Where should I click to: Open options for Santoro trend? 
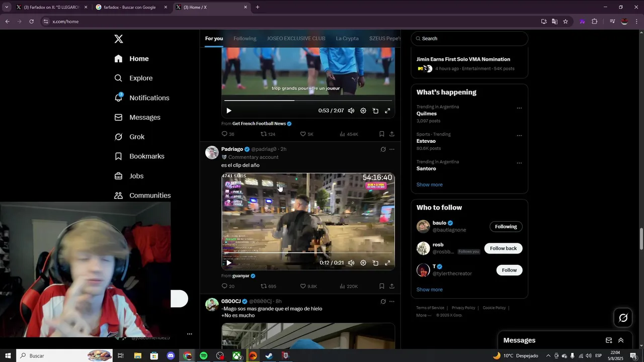(519, 163)
